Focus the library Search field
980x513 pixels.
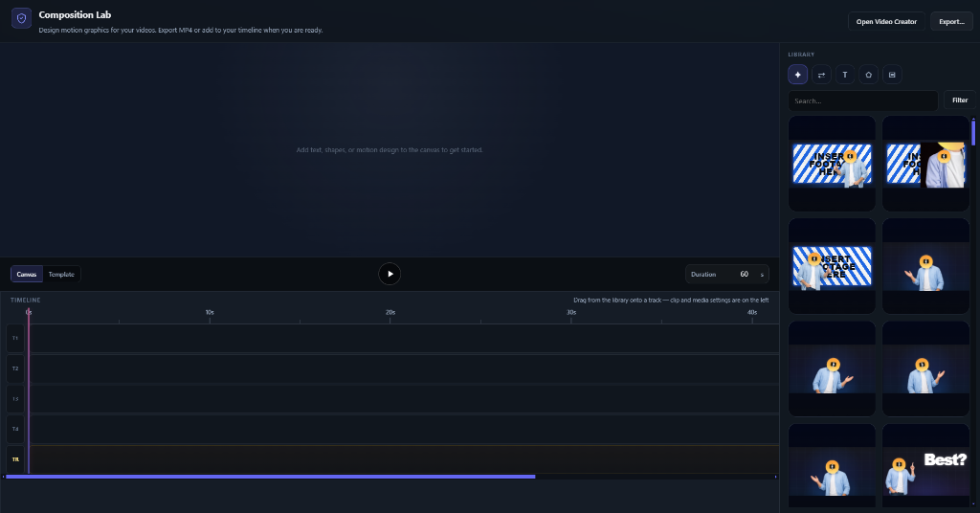pos(862,100)
